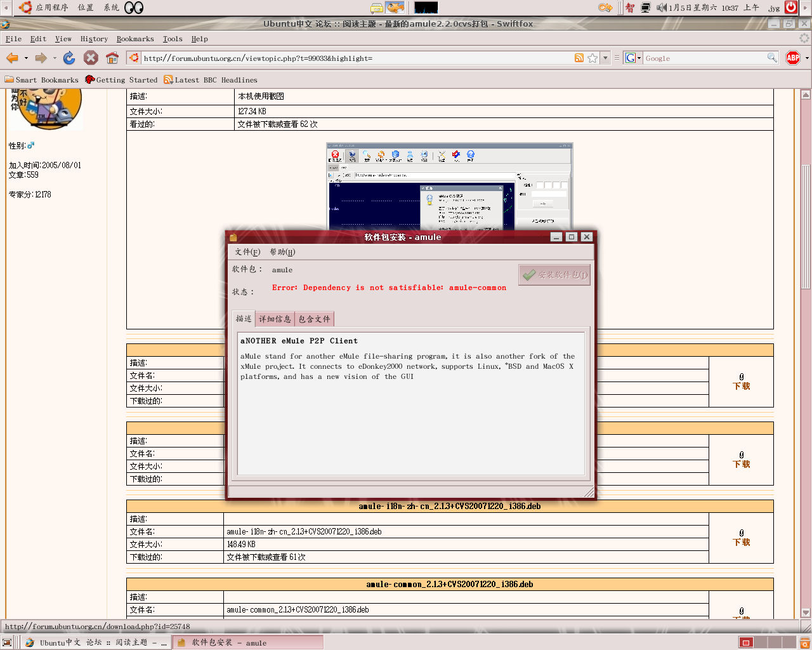This screenshot has width=812, height=650.
Task: Open the Help menu
Action: (x=199, y=39)
